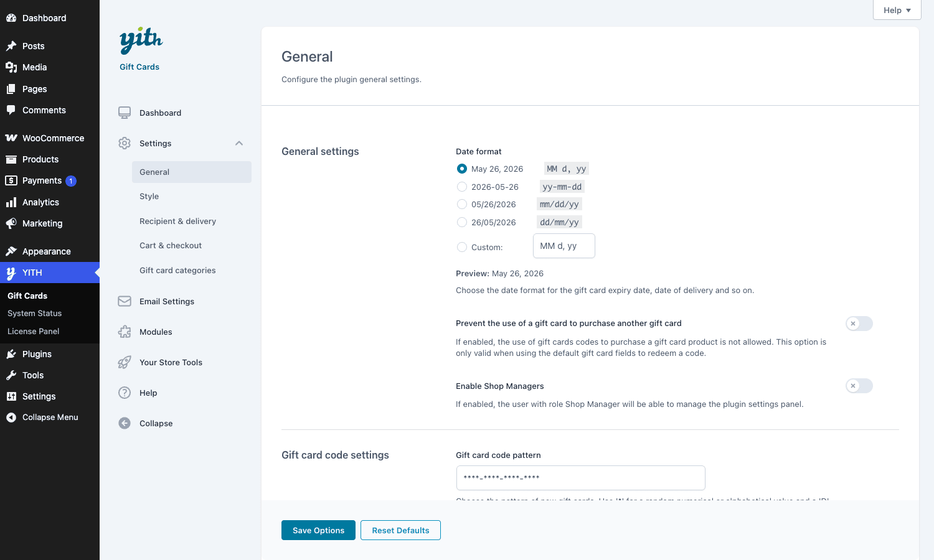Open the Help dropdown at top right
Image resolution: width=934 pixels, height=560 pixels.
pos(897,10)
